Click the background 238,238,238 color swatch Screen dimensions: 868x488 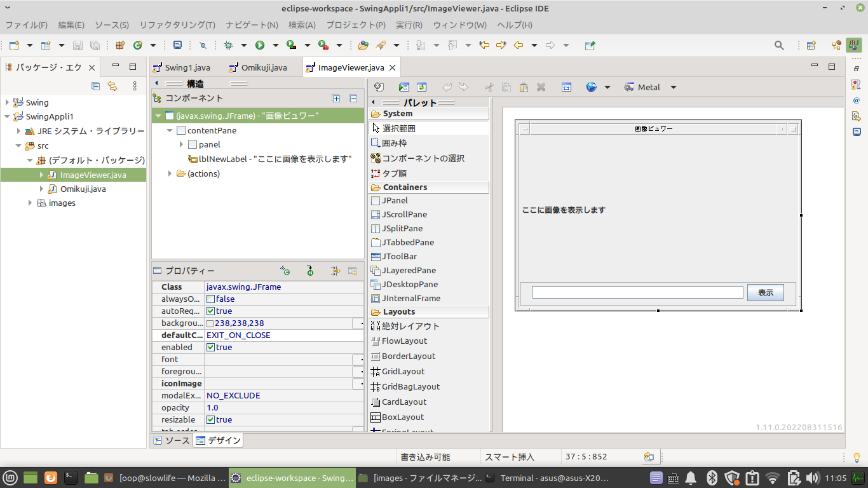(210, 323)
